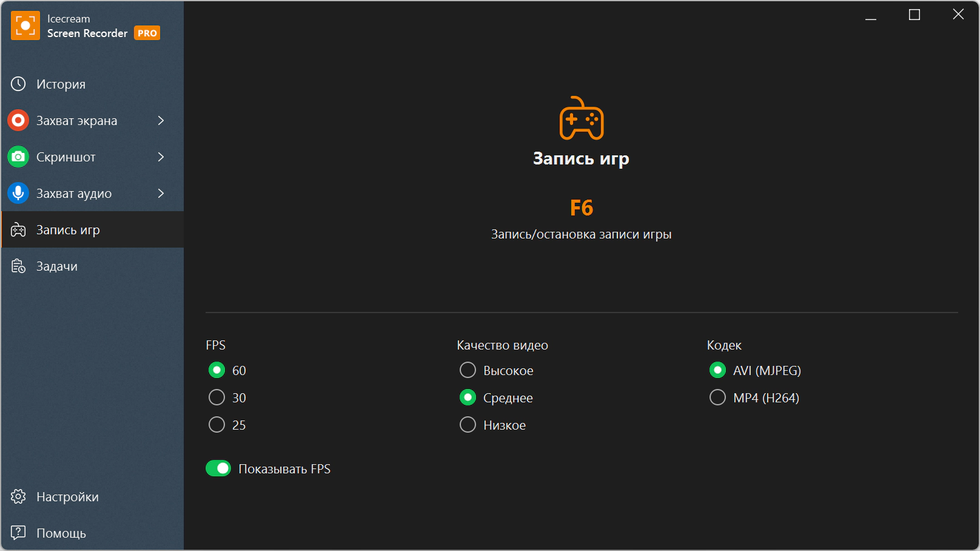Image resolution: width=980 pixels, height=551 pixels.
Task: Click the large orange gamepad icon
Action: coord(582,118)
